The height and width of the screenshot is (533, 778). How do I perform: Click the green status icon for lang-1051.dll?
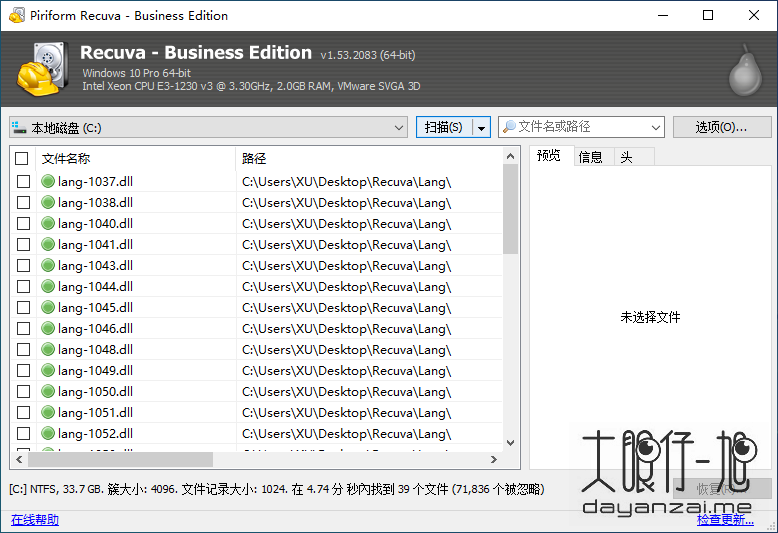[x=48, y=412]
